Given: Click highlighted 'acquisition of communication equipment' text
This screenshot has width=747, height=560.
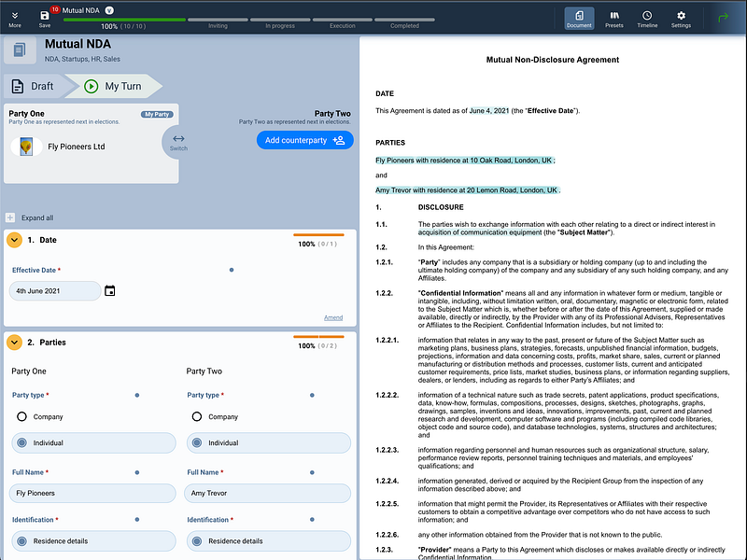Looking at the screenshot, I should coord(480,232).
